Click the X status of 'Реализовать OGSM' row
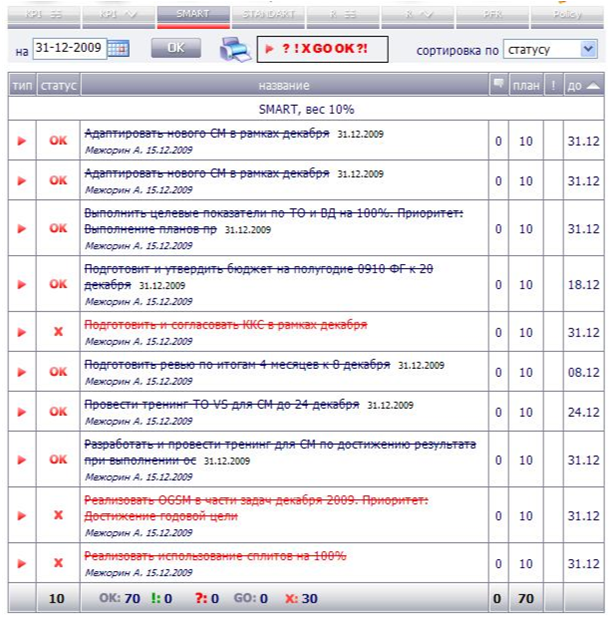 pyautogui.click(x=58, y=515)
